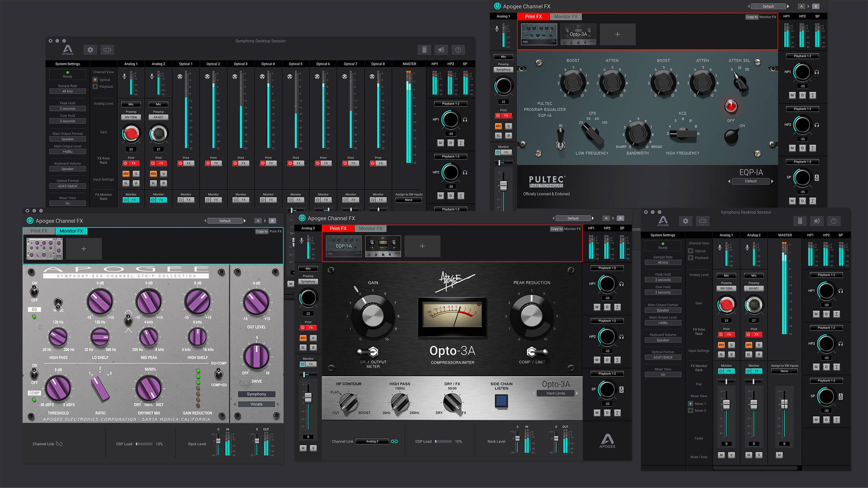
Task: Open the help question-mark icon
Action: point(458,50)
